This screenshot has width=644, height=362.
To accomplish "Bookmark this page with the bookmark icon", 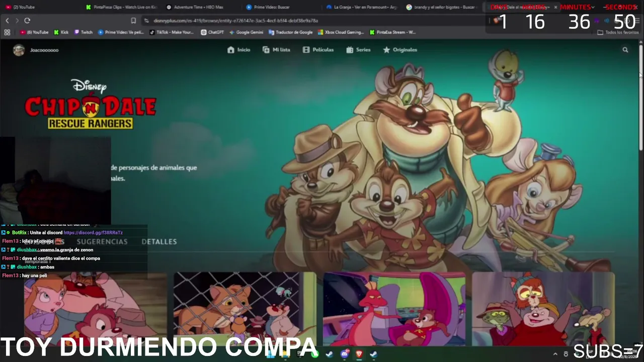I will [133, 21].
